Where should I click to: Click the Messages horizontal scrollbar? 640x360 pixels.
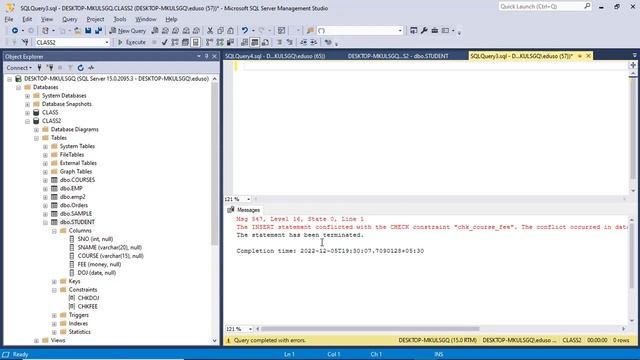(x=370, y=329)
